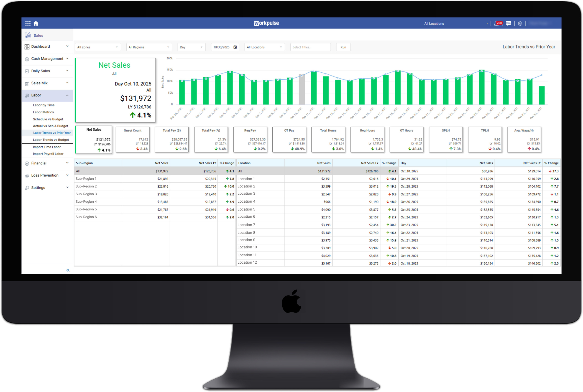Open the All Regions dropdown

[149, 47]
